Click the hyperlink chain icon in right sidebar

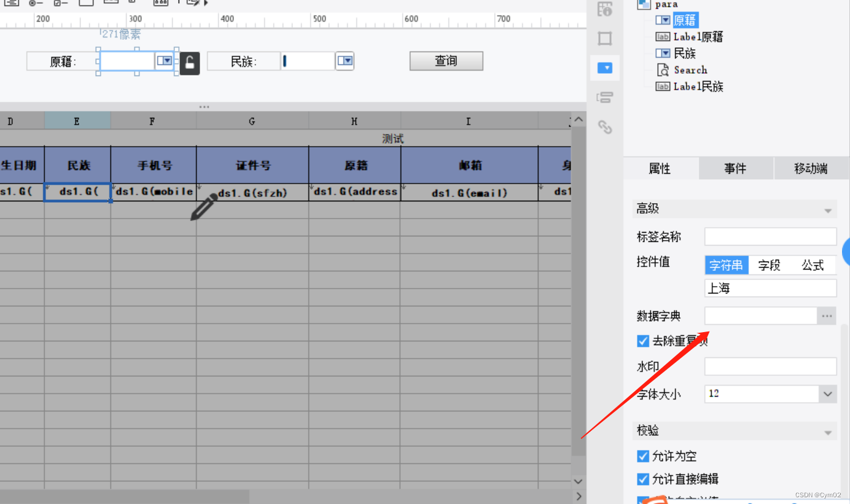tap(605, 127)
